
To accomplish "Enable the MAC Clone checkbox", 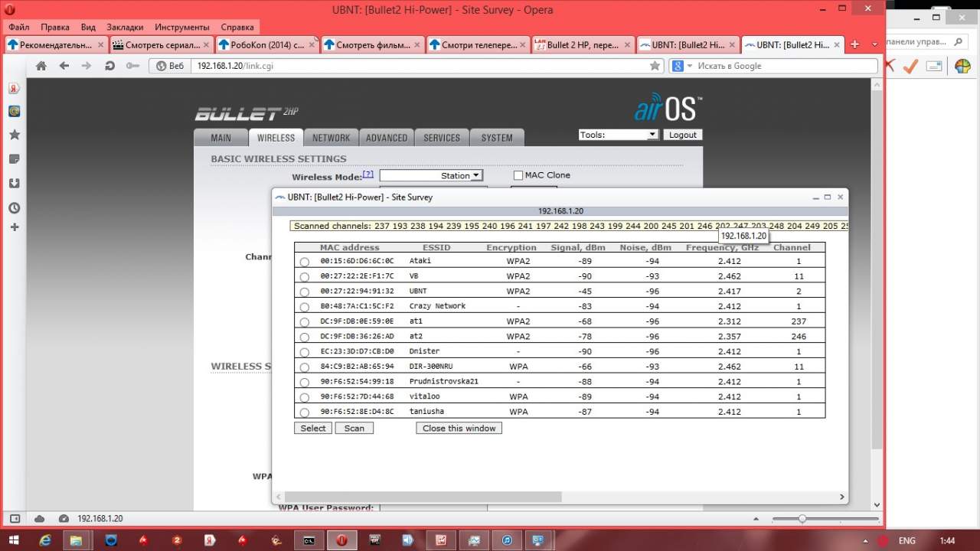I will (x=518, y=175).
